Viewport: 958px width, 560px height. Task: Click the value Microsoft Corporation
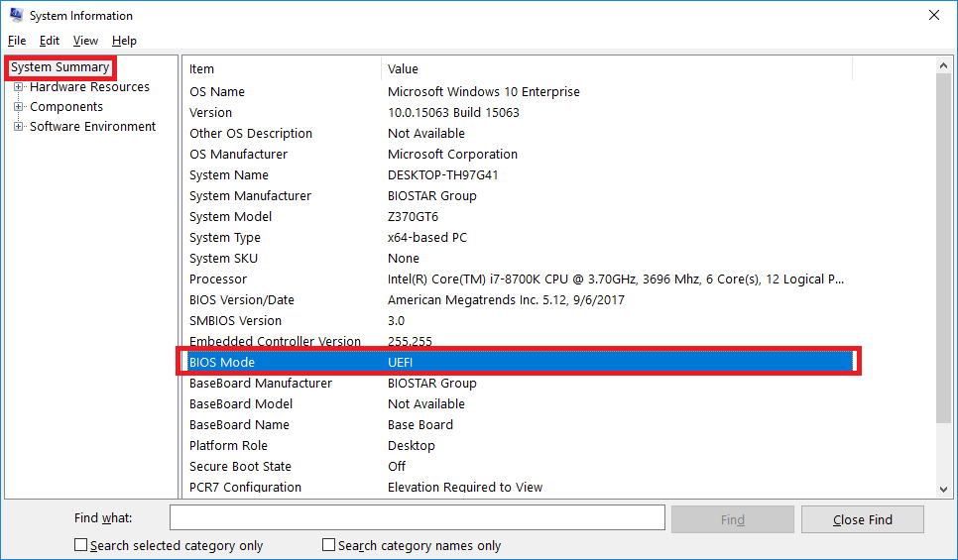coord(452,154)
